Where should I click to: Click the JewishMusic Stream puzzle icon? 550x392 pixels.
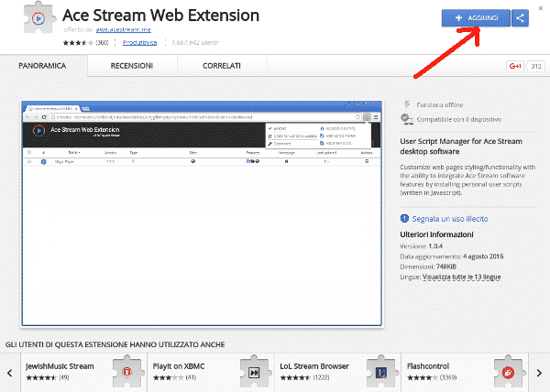pyautogui.click(x=128, y=371)
